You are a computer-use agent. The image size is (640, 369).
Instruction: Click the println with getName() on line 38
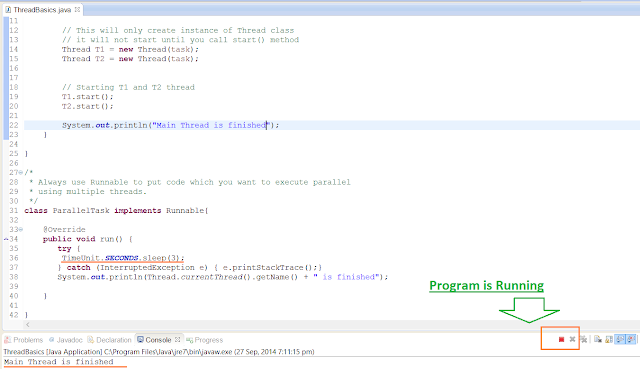pyautogui.click(x=222, y=277)
